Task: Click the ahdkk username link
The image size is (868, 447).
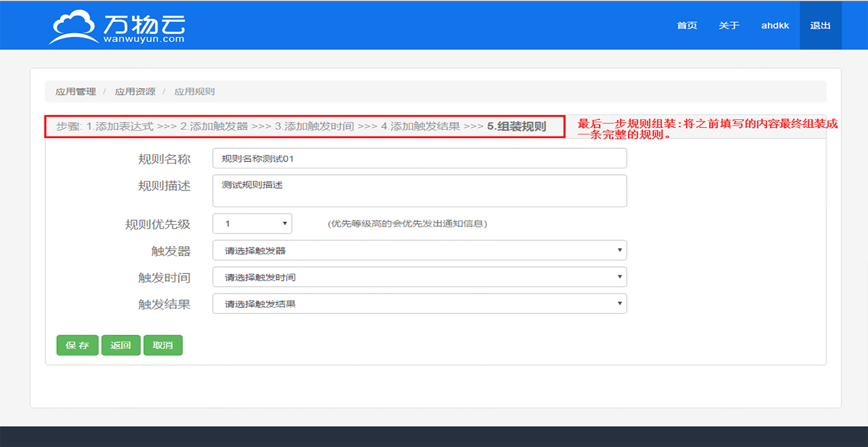Action: coord(775,26)
